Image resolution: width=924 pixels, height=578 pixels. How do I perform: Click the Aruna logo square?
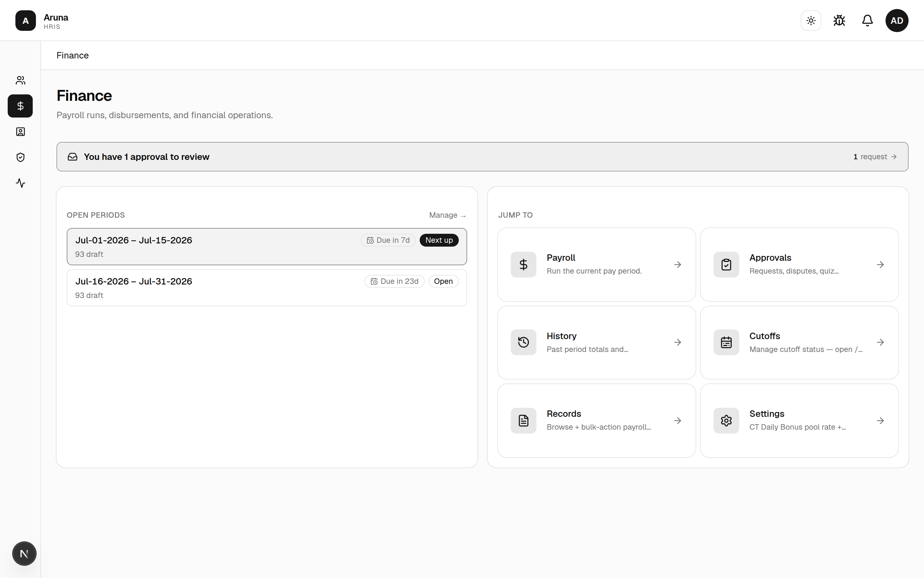click(26, 21)
